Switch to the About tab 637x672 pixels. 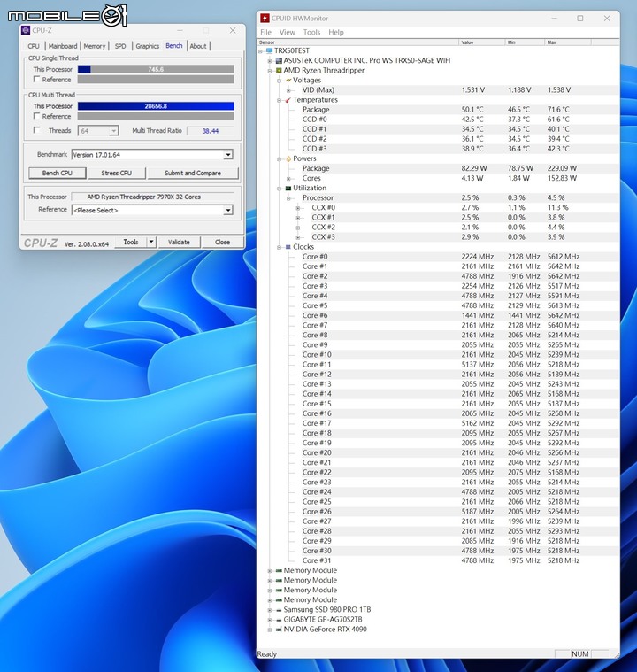(x=198, y=46)
